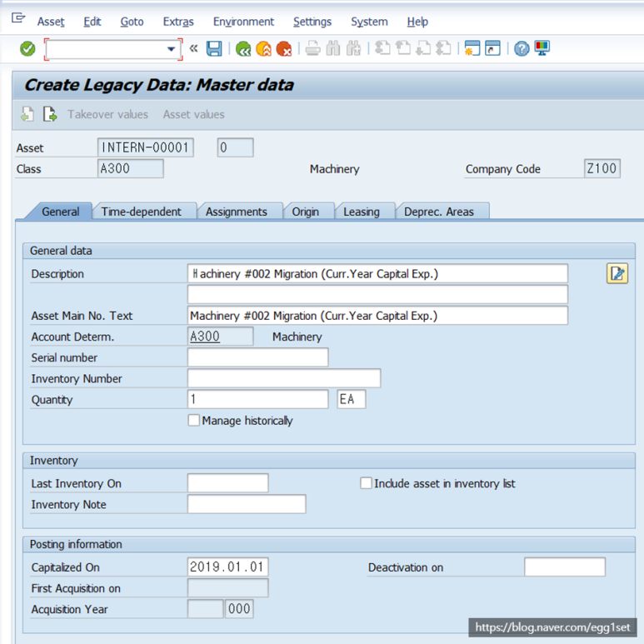Click the EA unit of measure field
Image resolution: width=644 pixels, height=644 pixels.
352,399
